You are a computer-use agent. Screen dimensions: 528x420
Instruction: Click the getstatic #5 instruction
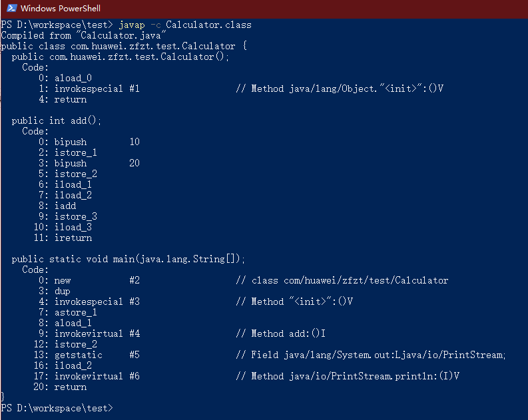coord(97,355)
